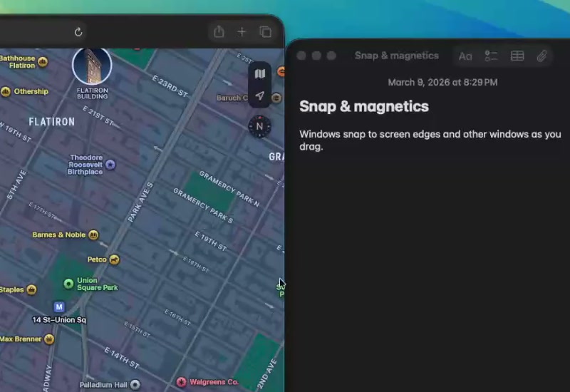Select Theodore Roosevelt Birthplace star marker

pyautogui.click(x=110, y=165)
